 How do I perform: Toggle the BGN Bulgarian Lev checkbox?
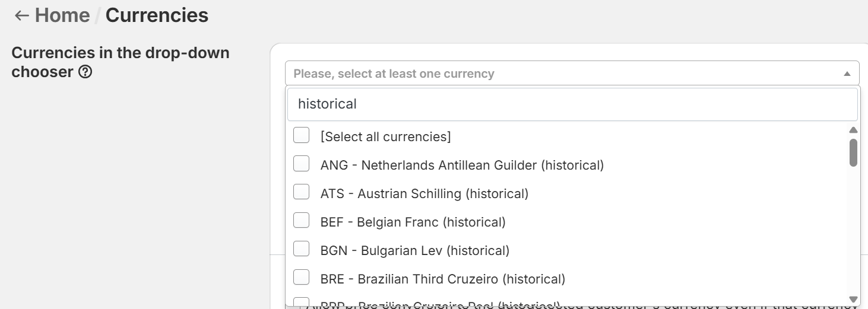(x=302, y=249)
